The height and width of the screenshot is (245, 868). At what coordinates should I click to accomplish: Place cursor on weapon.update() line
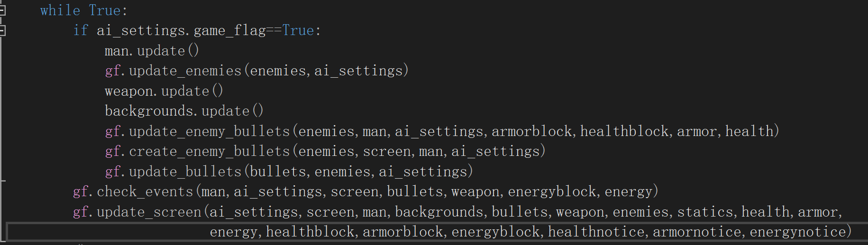pyautogui.click(x=164, y=91)
